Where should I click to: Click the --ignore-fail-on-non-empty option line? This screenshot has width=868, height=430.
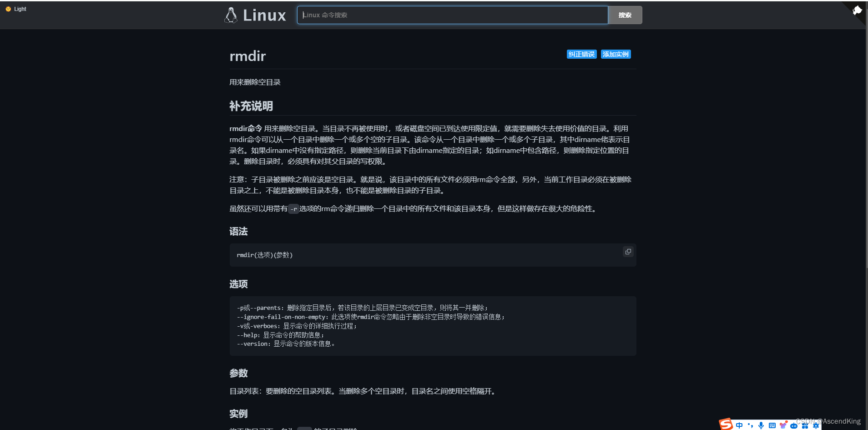tap(371, 317)
